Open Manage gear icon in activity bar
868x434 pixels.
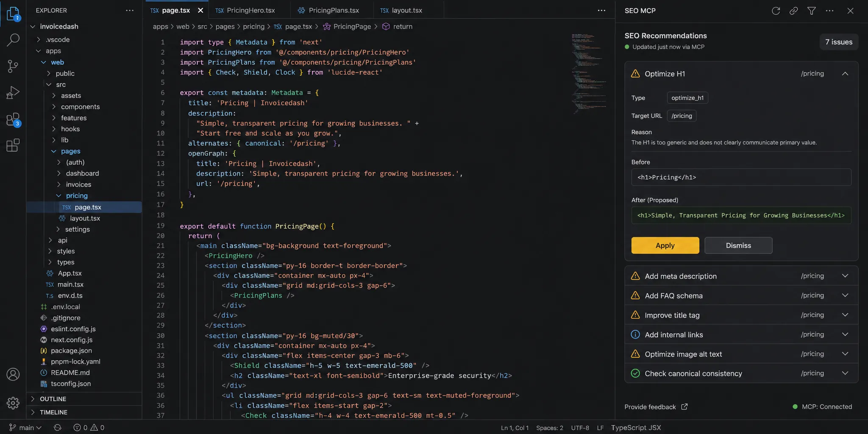coord(13,403)
